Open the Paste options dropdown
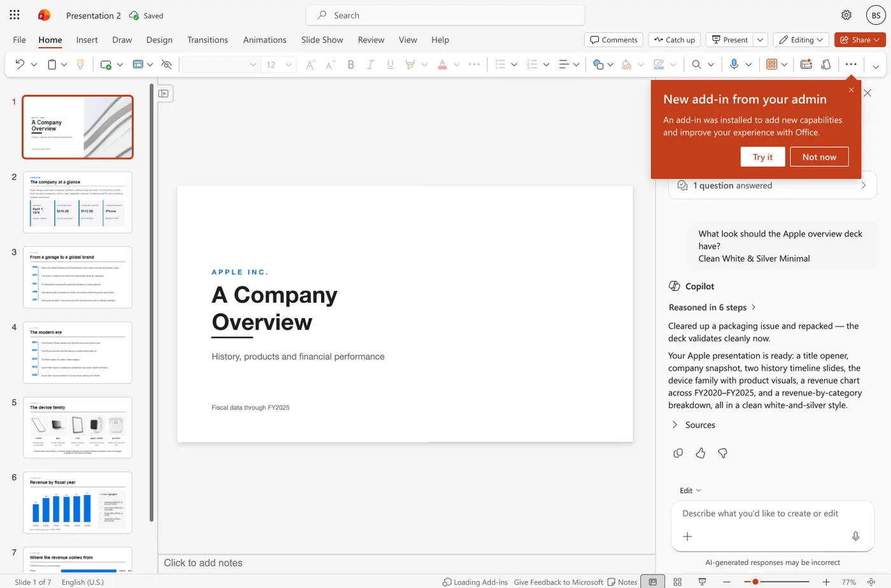891x588 pixels. pyautogui.click(x=64, y=64)
